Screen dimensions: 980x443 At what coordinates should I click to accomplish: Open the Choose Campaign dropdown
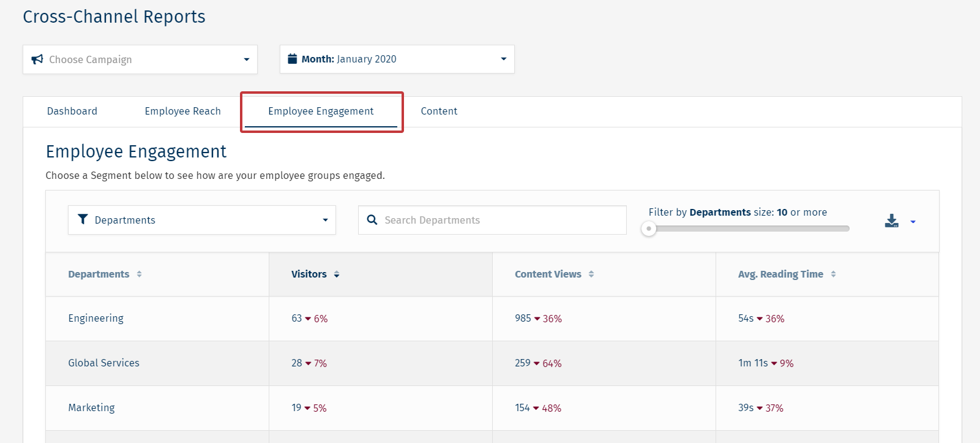140,59
